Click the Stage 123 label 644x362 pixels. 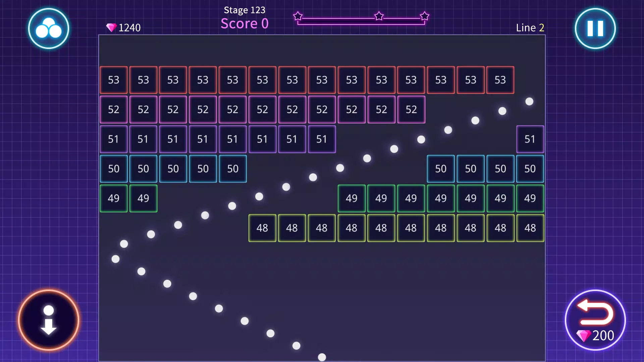coord(245,10)
